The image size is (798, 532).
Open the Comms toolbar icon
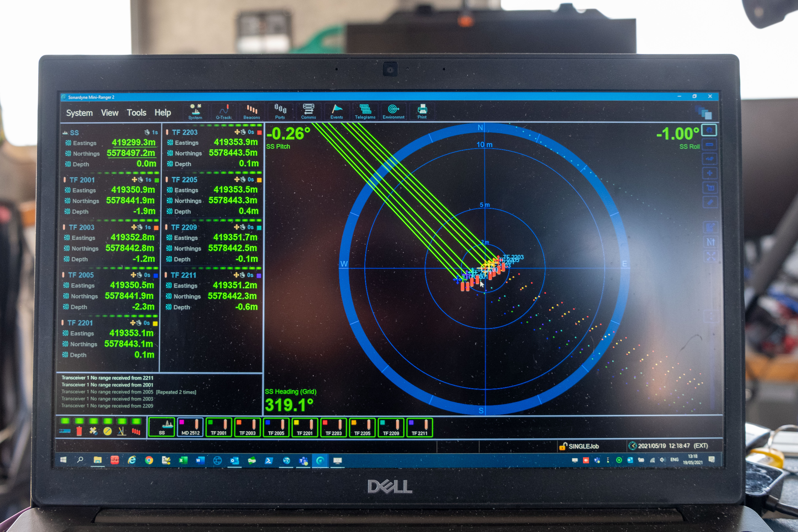(308, 112)
